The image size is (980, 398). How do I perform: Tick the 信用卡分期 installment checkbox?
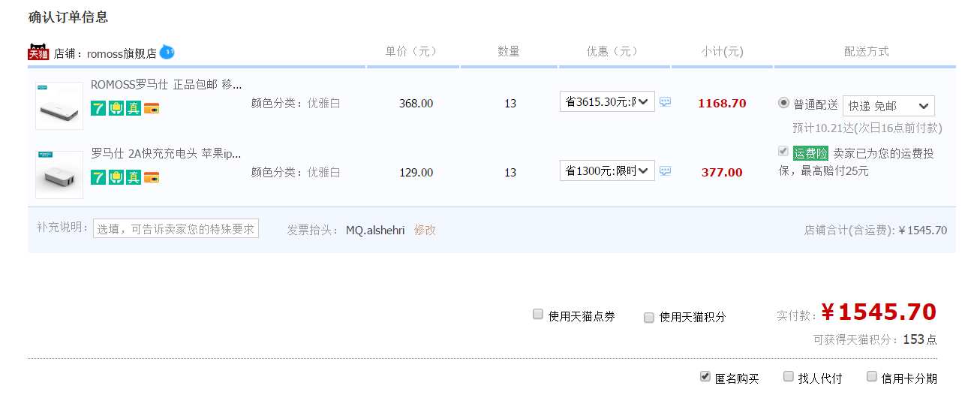click(x=872, y=376)
